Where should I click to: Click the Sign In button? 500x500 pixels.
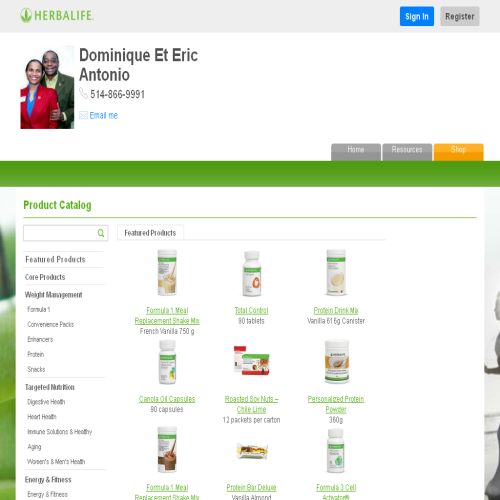pos(417,16)
